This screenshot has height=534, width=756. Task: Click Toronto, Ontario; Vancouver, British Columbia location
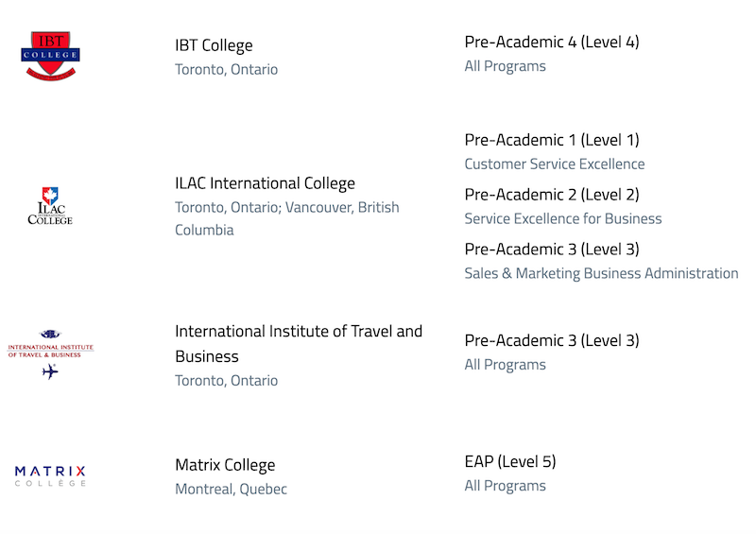tap(287, 218)
